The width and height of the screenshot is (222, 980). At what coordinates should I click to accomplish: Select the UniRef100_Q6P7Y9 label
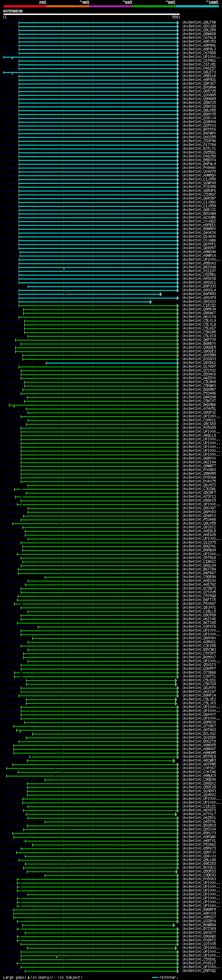click(199, 340)
